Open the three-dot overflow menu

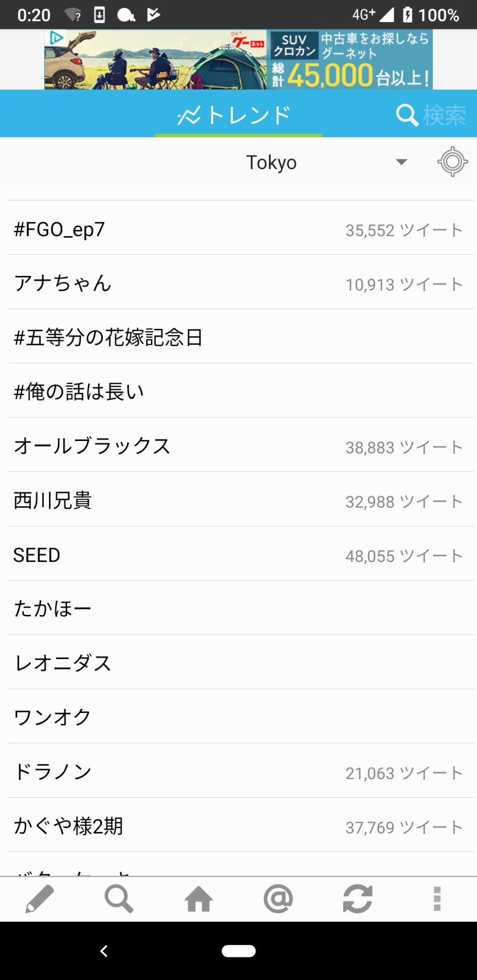pyautogui.click(x=437, y=899)
